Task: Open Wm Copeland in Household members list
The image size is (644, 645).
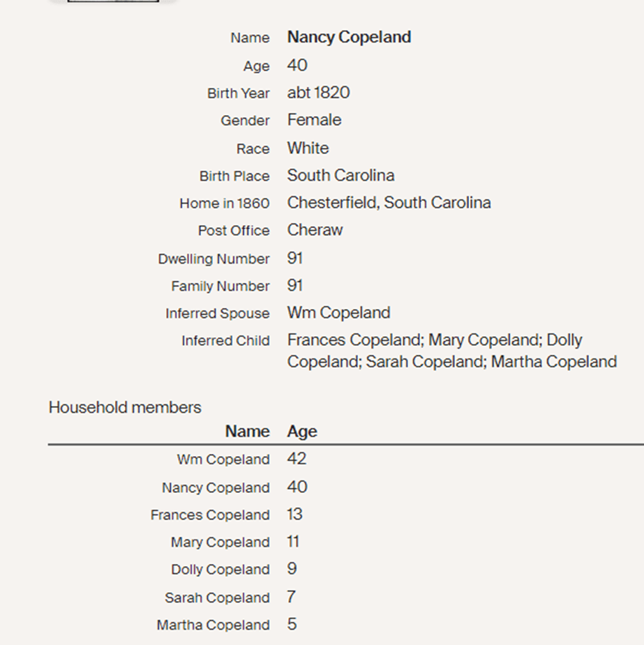Action: [223, 460]
